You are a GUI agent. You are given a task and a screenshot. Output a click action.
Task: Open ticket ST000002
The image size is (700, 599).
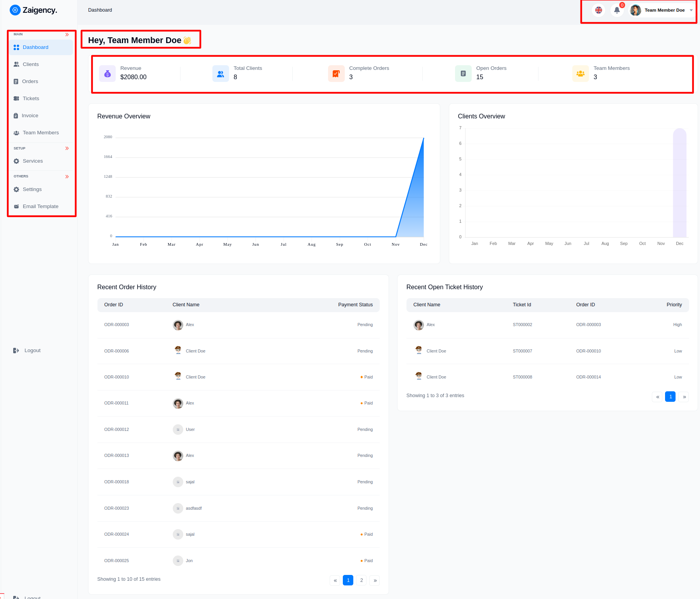click(x=523, y=325)
